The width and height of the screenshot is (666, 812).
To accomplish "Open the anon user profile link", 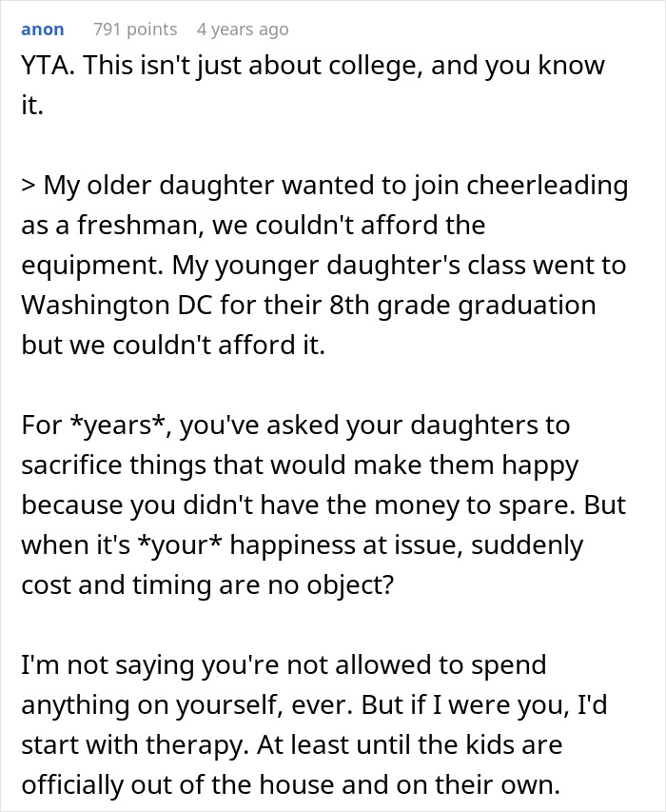I will coord(42,30).
